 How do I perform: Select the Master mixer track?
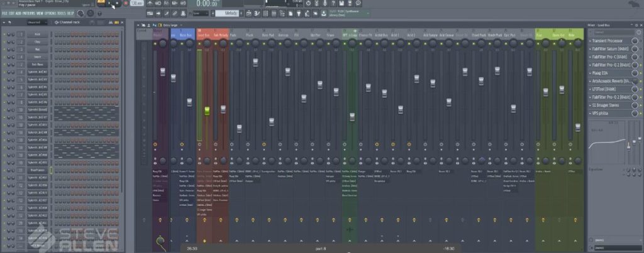pos(159,35)
